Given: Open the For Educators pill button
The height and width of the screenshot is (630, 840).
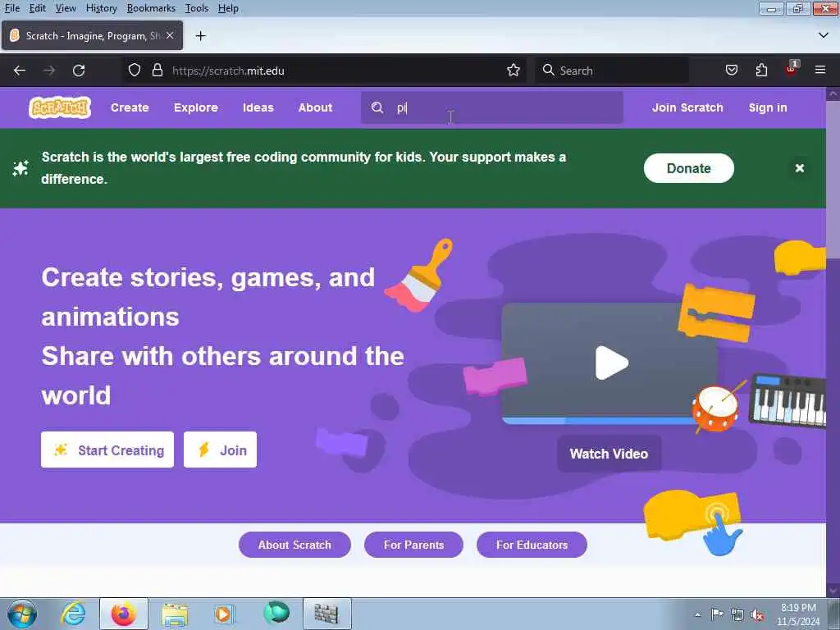Looking at the screenshot, I should tap(532, 545).
